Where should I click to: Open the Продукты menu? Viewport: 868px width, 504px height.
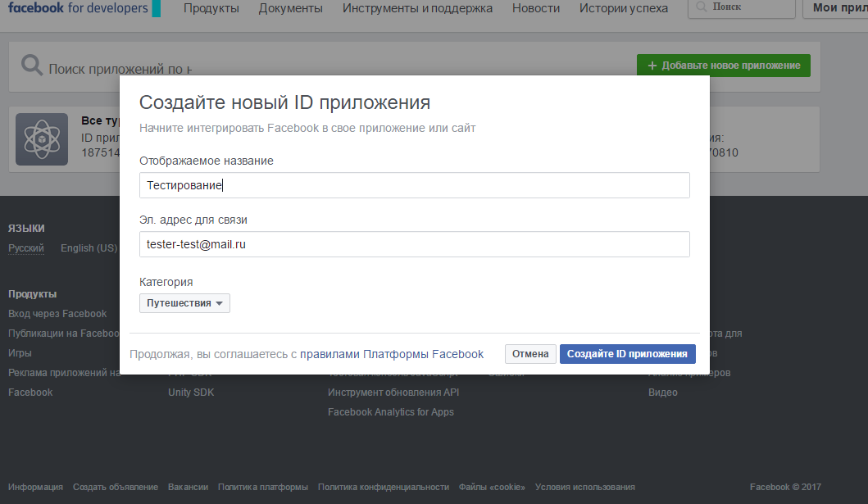coord(211,8)
